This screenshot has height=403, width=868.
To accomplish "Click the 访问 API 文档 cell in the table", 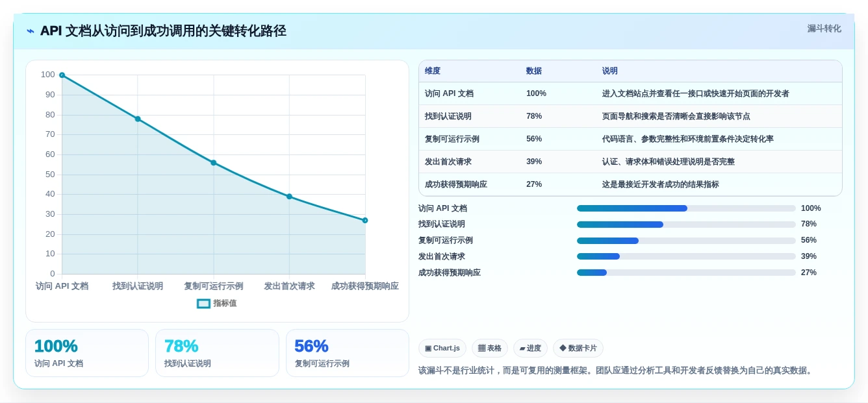I will tap(449, 93).
